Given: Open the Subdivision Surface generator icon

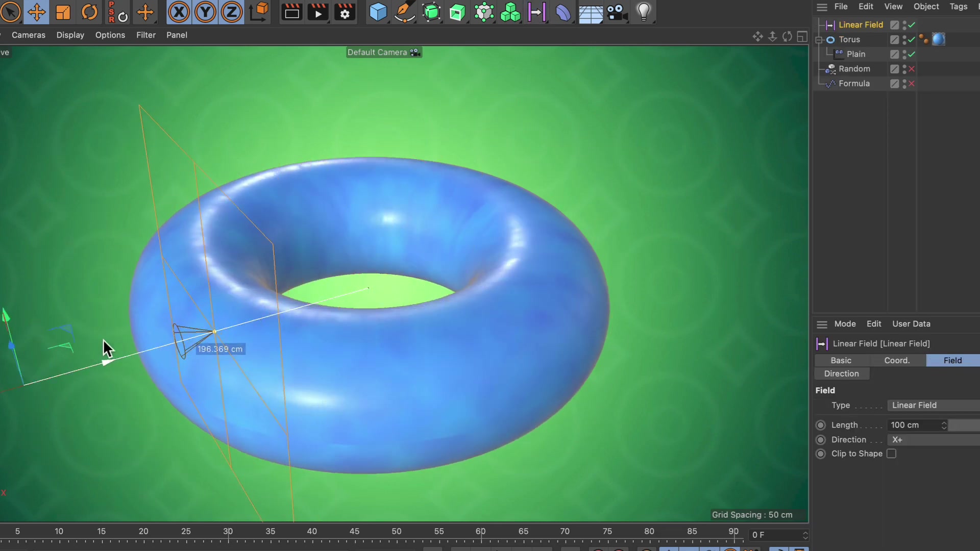Looking at the screenshot, I should [432, 12].
